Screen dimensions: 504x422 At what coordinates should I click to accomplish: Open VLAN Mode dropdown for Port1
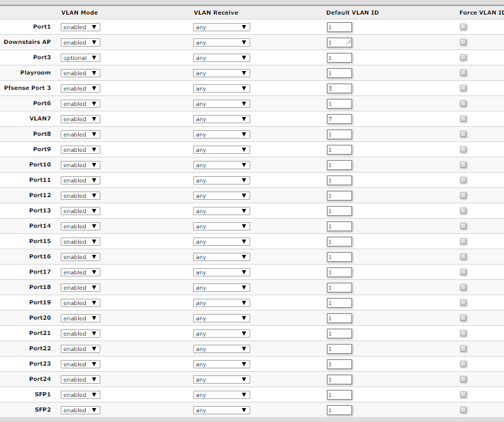[80, 27]
